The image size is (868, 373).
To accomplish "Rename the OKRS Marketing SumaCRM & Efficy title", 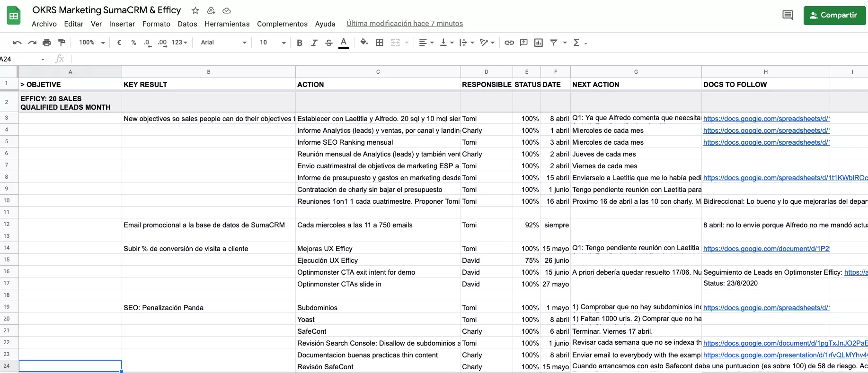I will point(106,10).
